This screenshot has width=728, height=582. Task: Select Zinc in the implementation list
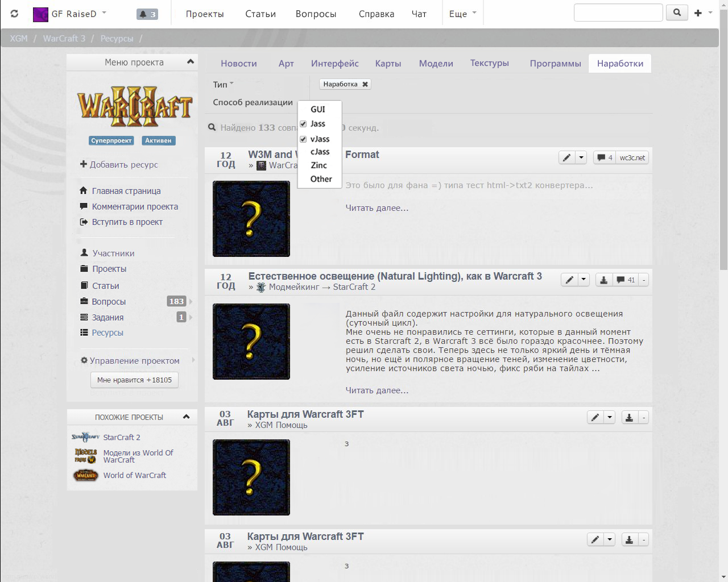pos(318,165)
